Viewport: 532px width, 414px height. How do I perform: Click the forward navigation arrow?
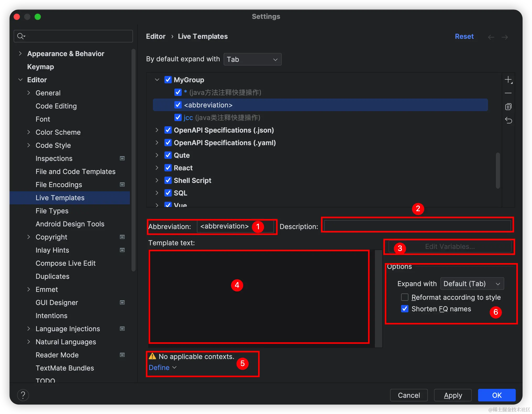(505, 37)
